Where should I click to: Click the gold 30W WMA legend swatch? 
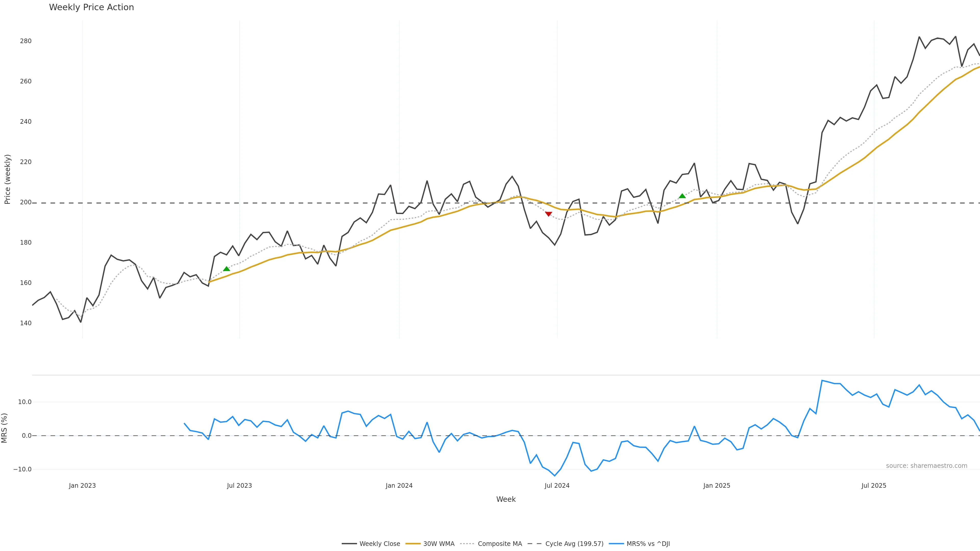[x=413, y=544]
